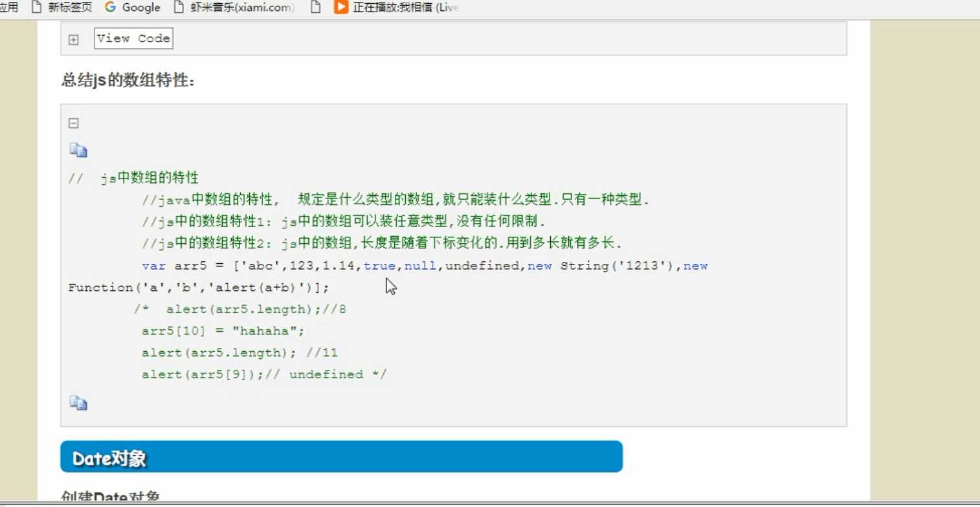Screen dimensions: 980x507
Task: Click the alert(arr5.length);//8 line
Action: click(240, 309)
